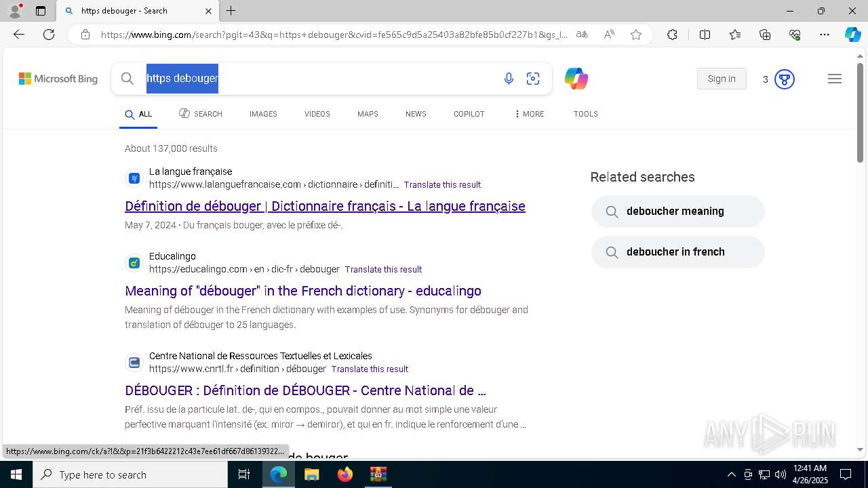
Task: Close the 'https debouger - Search' tab
Action: [208, 11]
